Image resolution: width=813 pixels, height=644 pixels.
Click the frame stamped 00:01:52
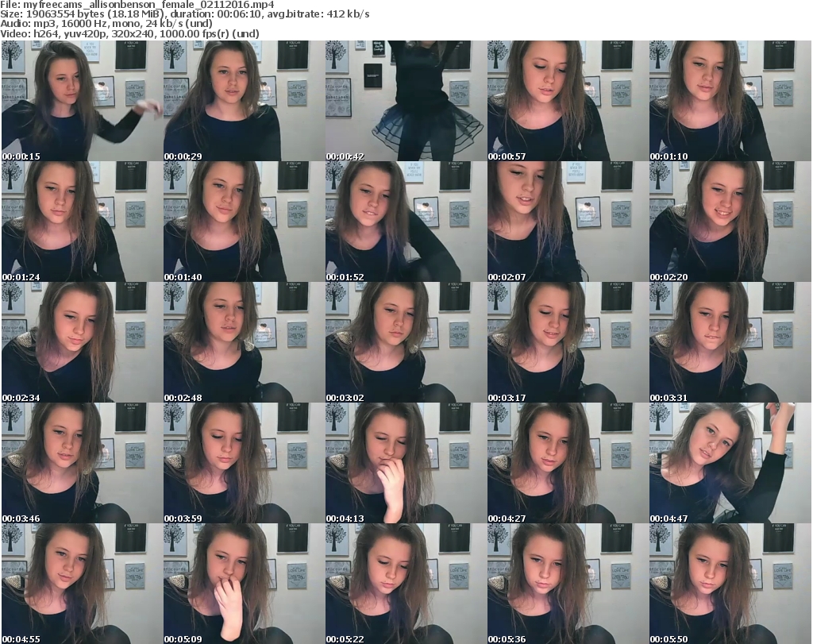tap(406, 222)
